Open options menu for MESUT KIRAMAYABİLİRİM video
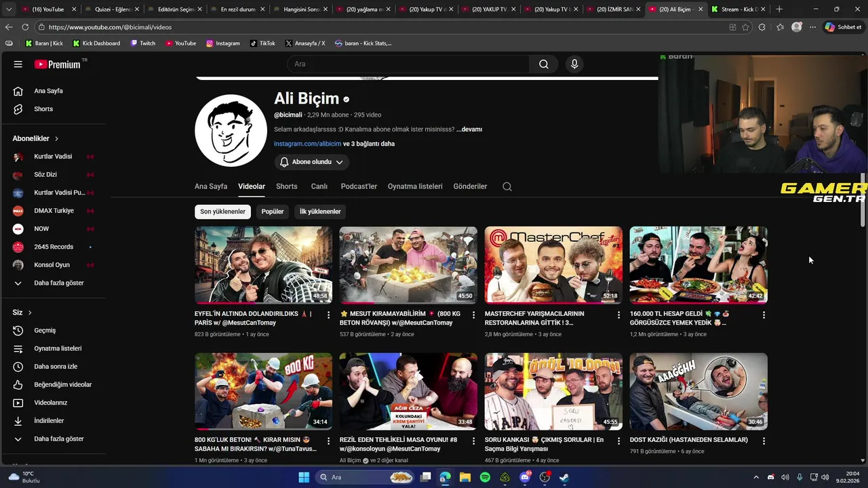868x488 pixels. click(x=473, y=315)
